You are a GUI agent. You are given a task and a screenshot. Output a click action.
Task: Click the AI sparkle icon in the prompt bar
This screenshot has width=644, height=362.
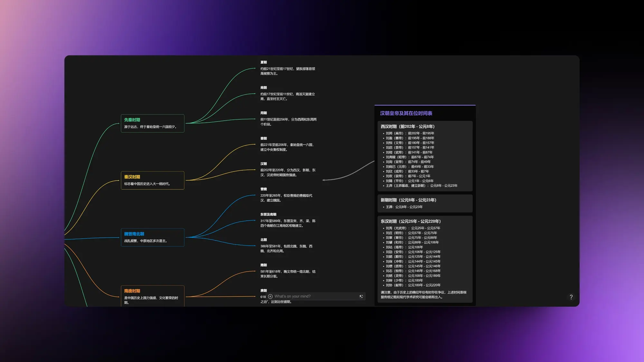tap(361, 296)
